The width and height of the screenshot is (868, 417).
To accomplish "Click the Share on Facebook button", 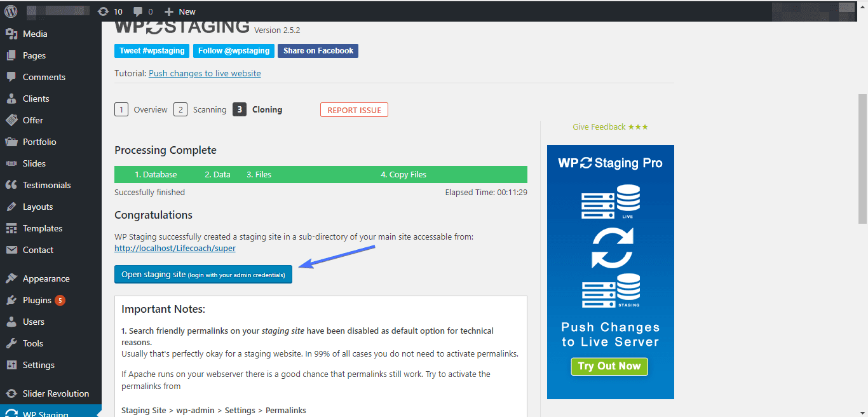I will 318,51.
